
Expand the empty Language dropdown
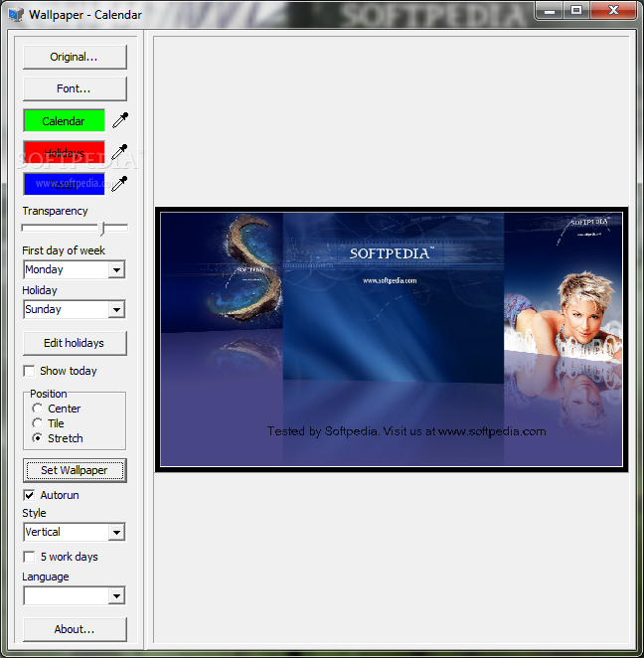116,596
